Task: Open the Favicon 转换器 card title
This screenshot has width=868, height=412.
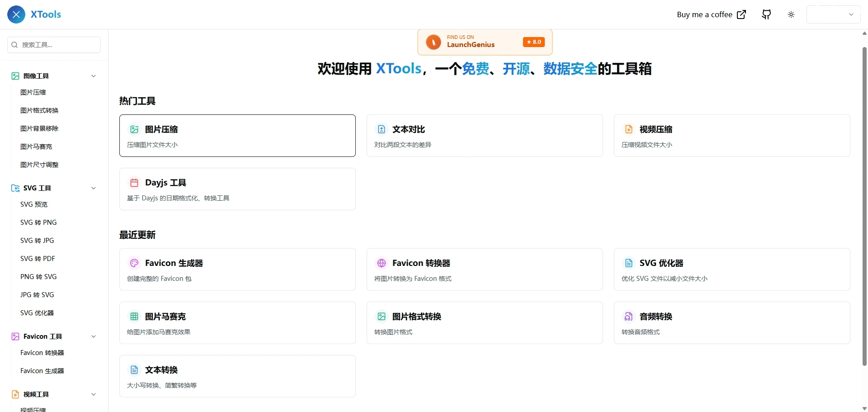Action: point(421,263)
